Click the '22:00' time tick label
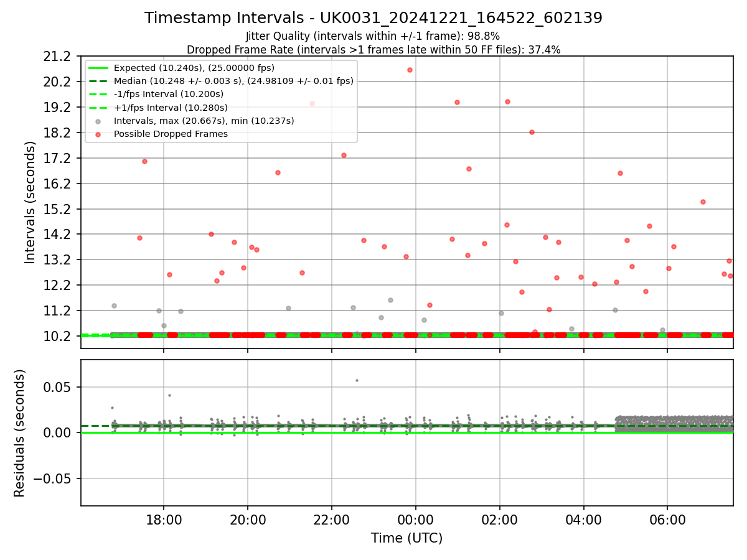Screen dimensions: 747x560 [332, 520]
